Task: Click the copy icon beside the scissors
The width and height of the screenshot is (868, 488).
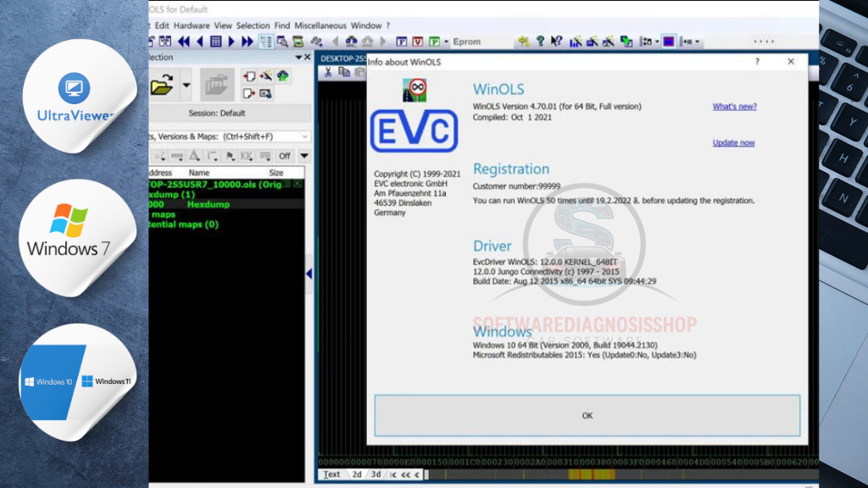Action: click(343, 72)
